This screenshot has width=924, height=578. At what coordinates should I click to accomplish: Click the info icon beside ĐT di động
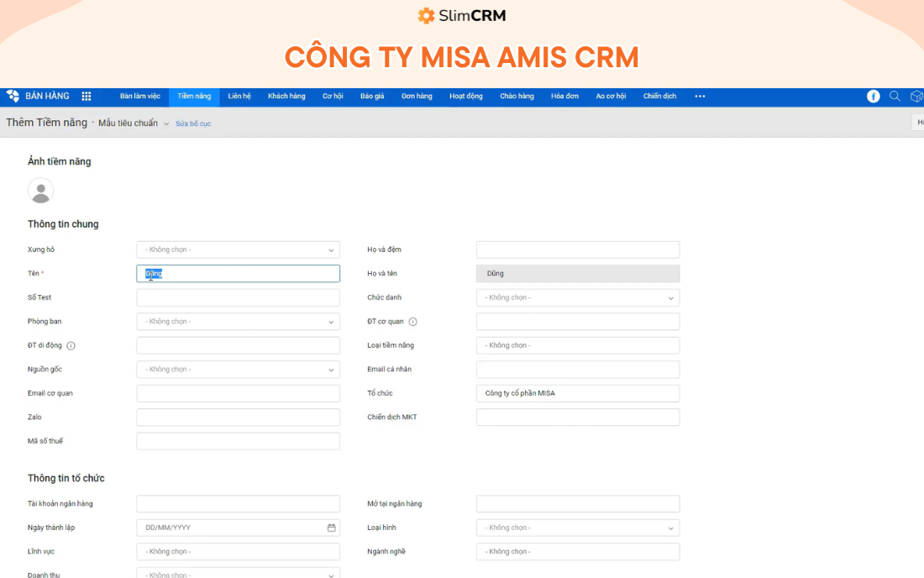point(71,344)
